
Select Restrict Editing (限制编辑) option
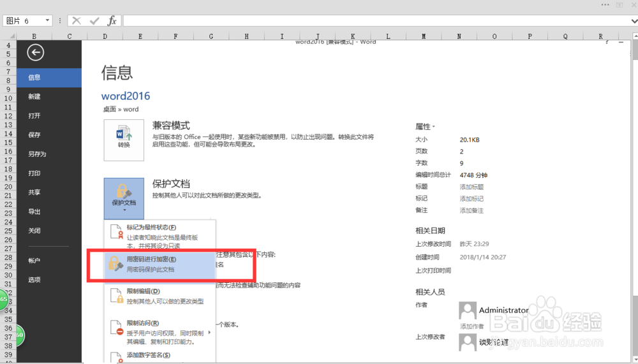pyautogui.click(x=160, y=296)
